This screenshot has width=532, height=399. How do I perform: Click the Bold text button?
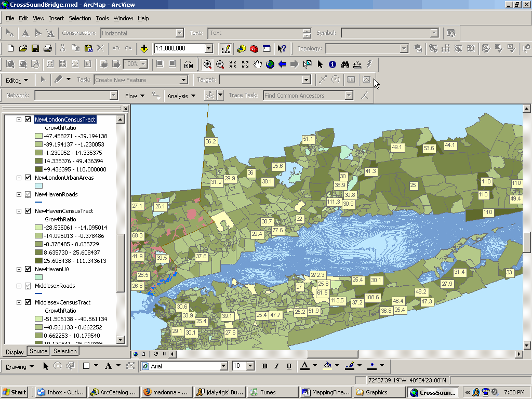click(x=264, y=366)
